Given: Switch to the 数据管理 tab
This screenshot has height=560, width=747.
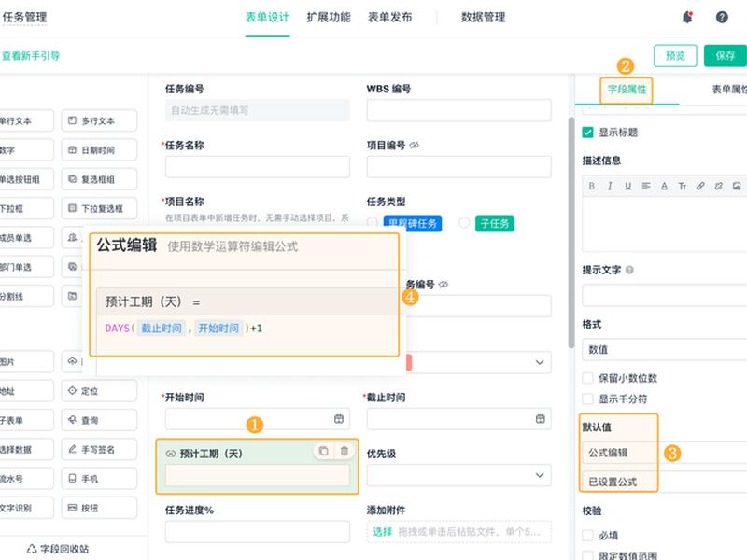Looking at the screenshot, I should [x=483, y=17].
